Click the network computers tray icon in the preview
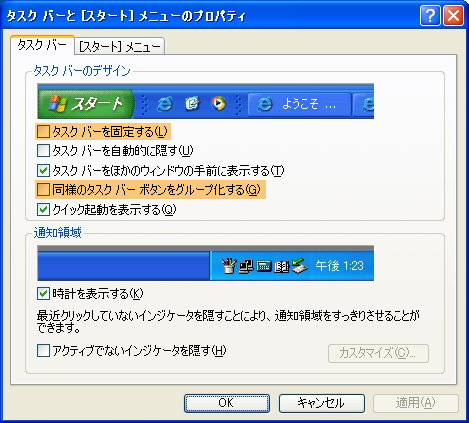Image resolution: width=469 pixels, height=423 pixels. (246, 266)
